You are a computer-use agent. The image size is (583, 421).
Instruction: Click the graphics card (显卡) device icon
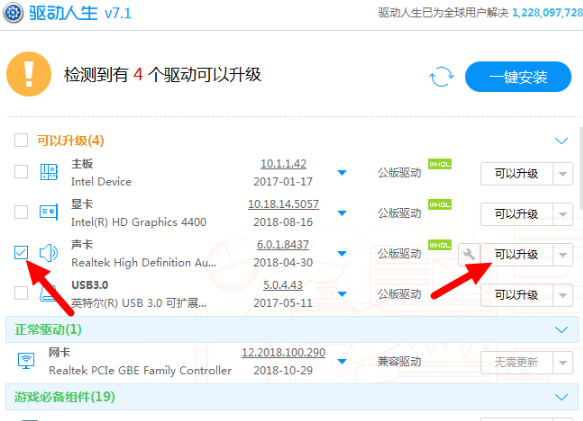(x=49, y=212)
